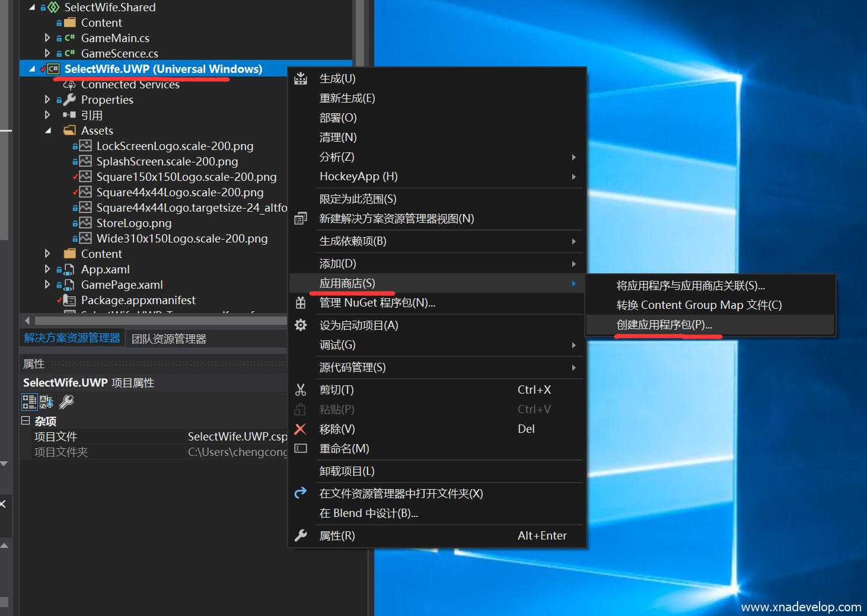Click the categorized view icon in properties panel

click(29, 402)
